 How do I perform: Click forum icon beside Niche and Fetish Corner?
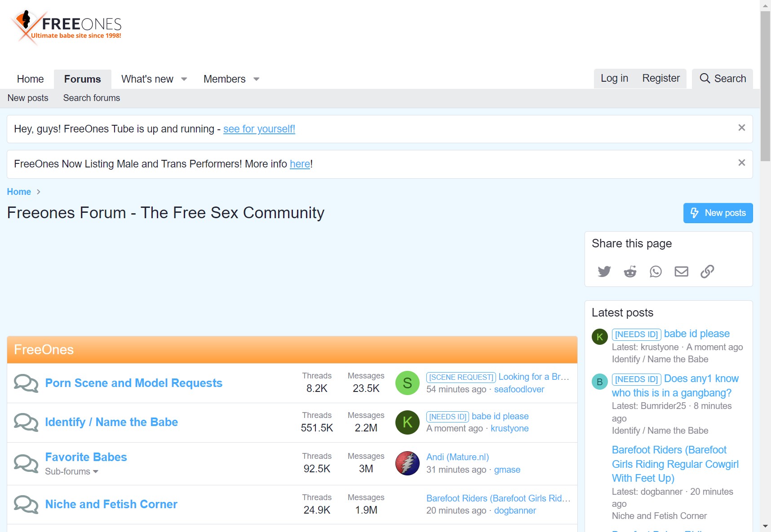coord(26,504)
